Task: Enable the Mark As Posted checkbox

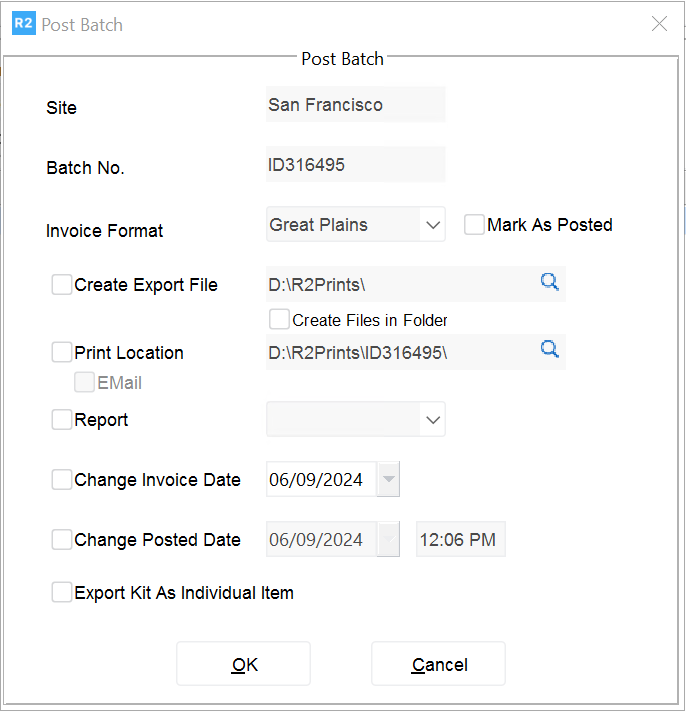Action: pos(474,225)
